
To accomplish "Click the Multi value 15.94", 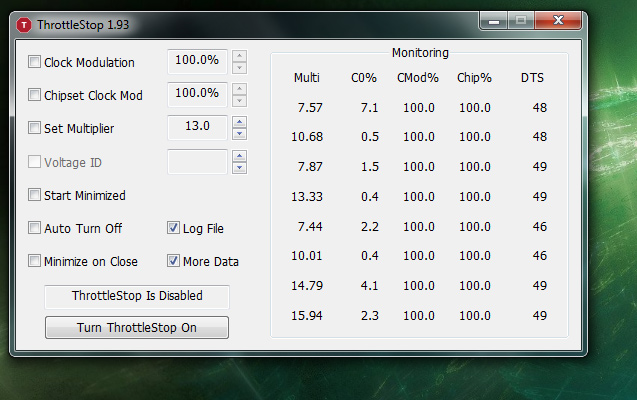I will coord(307,316).
